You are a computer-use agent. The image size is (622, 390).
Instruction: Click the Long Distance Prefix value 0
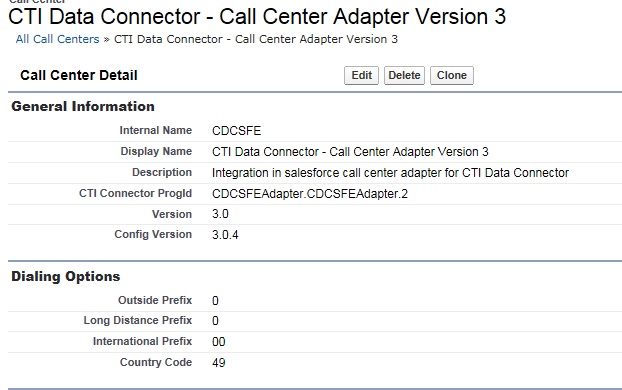click(x=215, y=321)
